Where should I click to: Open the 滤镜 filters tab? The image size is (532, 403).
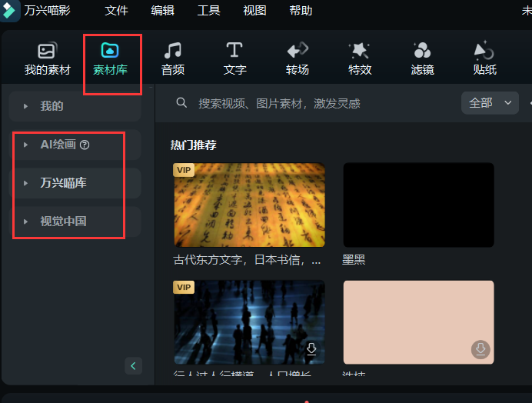tap(422, 58)
